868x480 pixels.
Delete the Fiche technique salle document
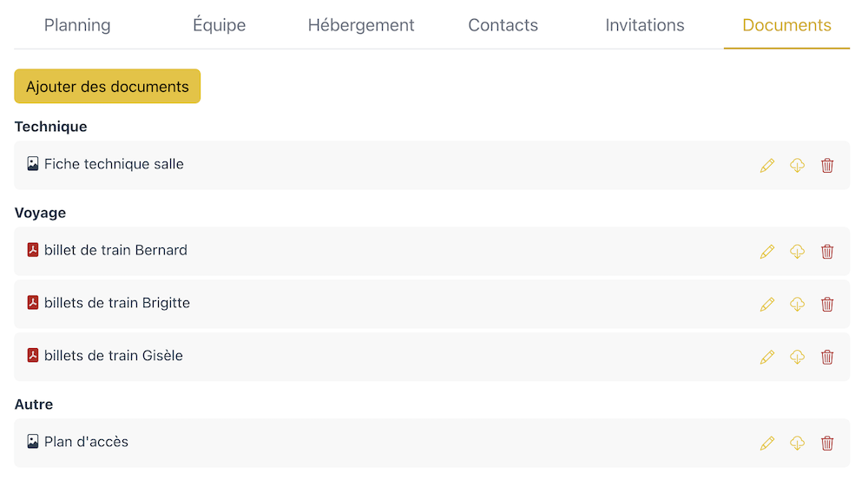pos(827,165)
